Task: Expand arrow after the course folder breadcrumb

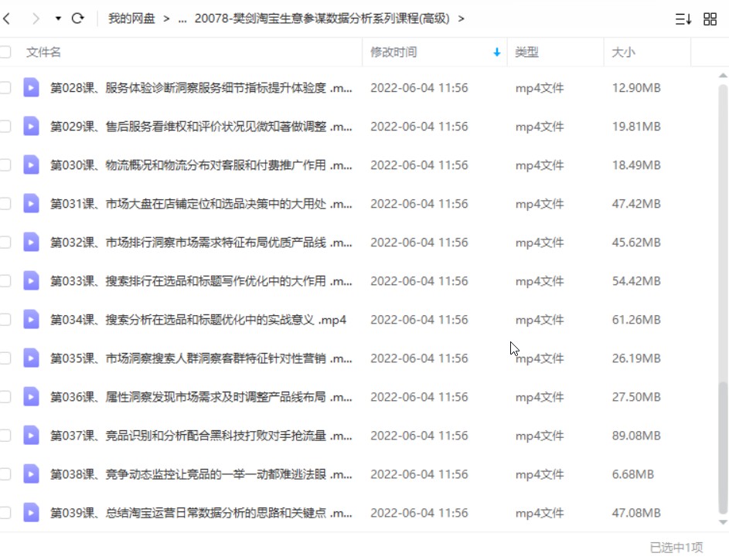Action: click(x=461, y=19)
